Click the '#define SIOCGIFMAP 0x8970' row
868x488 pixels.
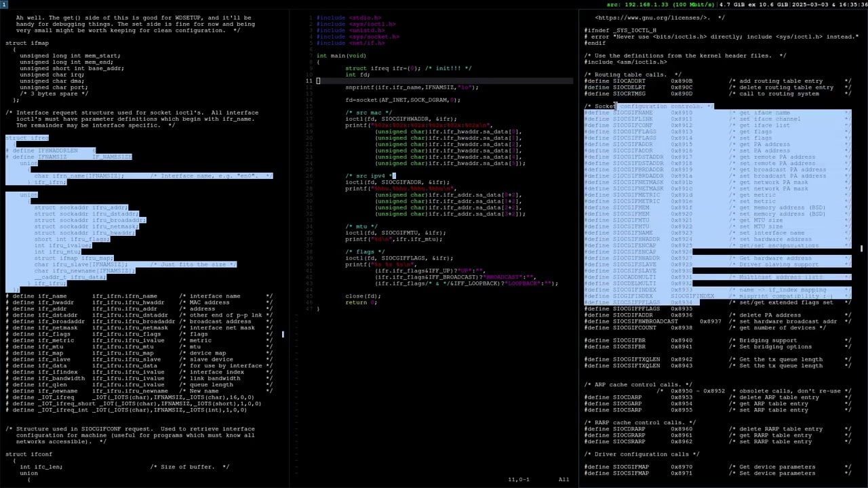click(717, 467)
